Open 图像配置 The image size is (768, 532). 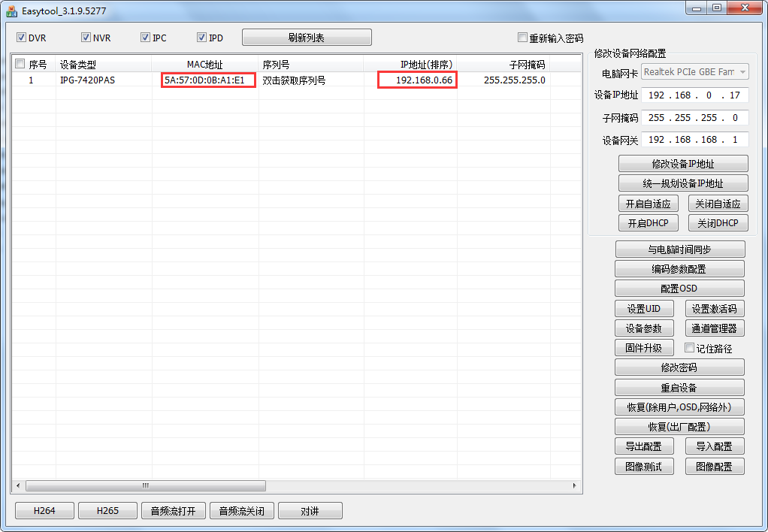tap(715, 467)
